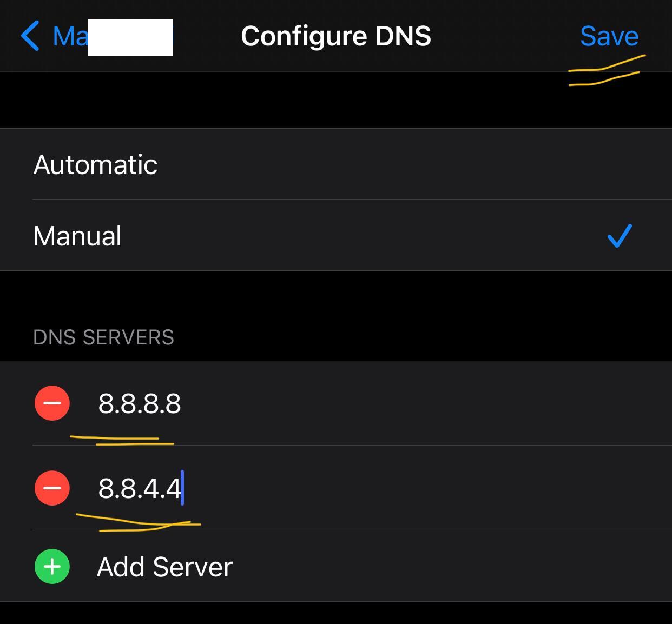Click the text cursor after 8.8.4.4
The image size is (672, 624).
click(183, 488)
